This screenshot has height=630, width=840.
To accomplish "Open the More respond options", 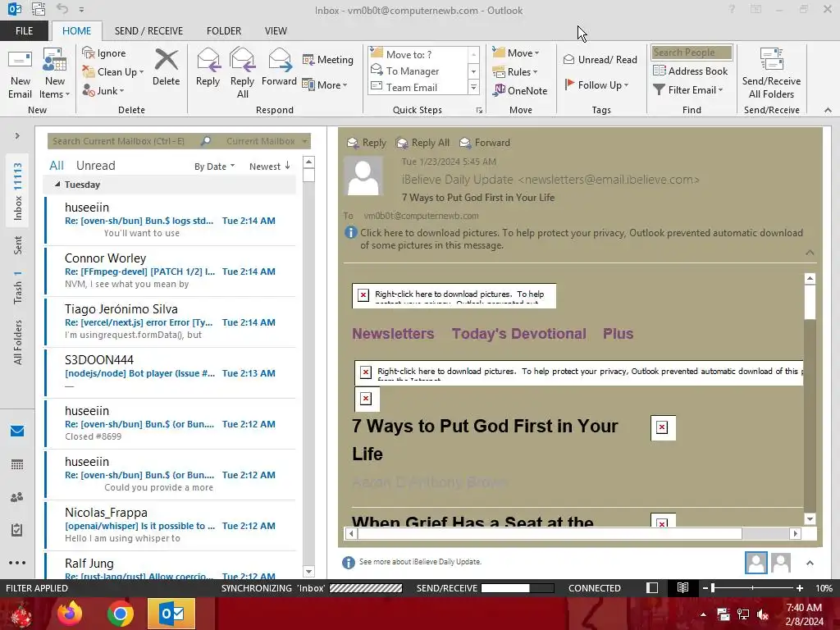I will 325,84.
